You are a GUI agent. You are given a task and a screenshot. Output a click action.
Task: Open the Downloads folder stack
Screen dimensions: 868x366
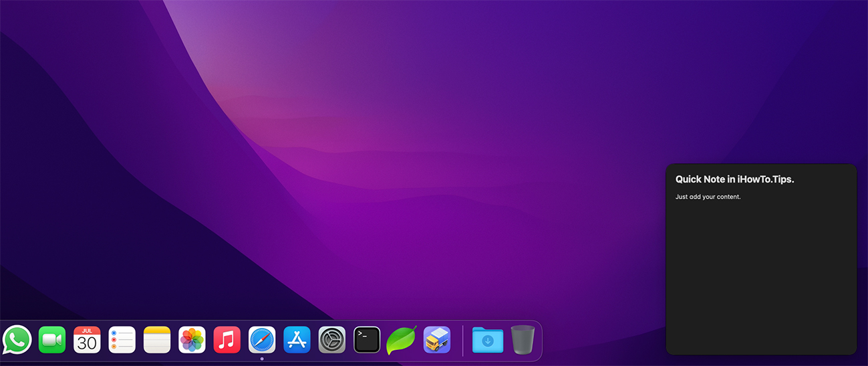pos(488,340)
